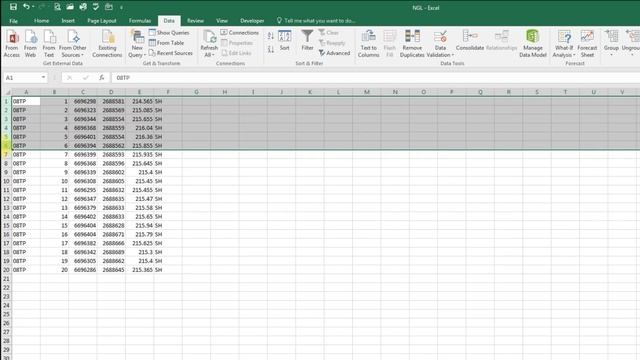Import data From Access

coord(12,44)
